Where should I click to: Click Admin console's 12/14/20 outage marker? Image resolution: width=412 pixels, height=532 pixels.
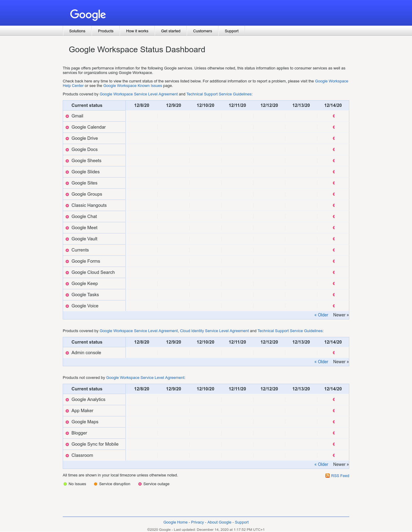334,353
